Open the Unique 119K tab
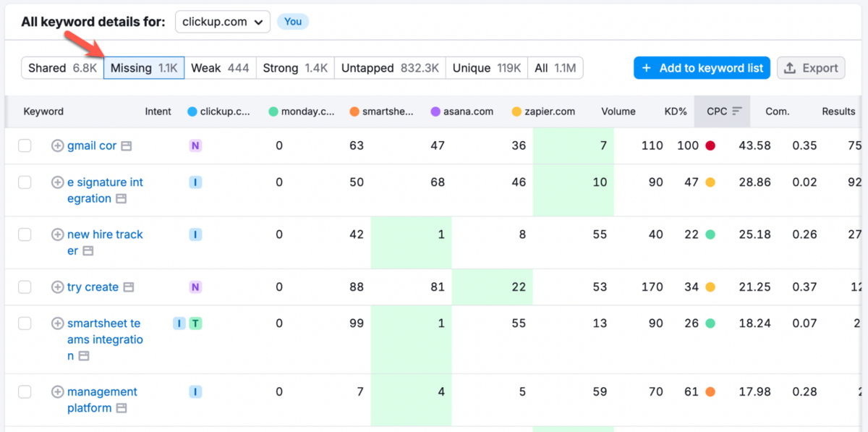This screenshot has height=432, width=868. click(x=487, y=68)
